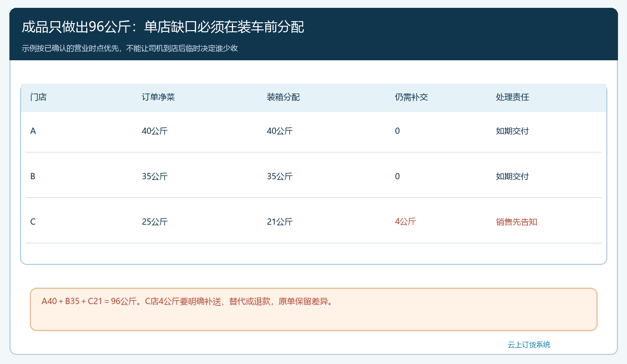Screen dimensions: 627x364
Task: Select the red "4公斤" shortfall value
Action: pos(406,222)
